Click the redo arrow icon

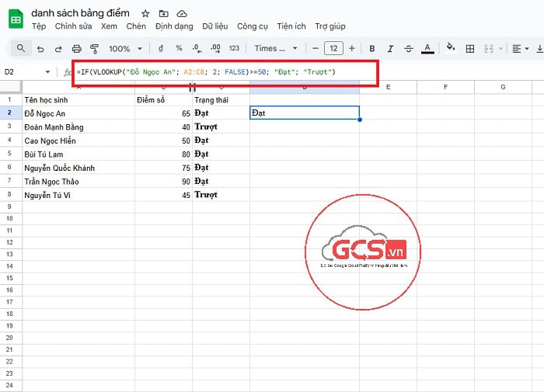[x=58, y=48]
